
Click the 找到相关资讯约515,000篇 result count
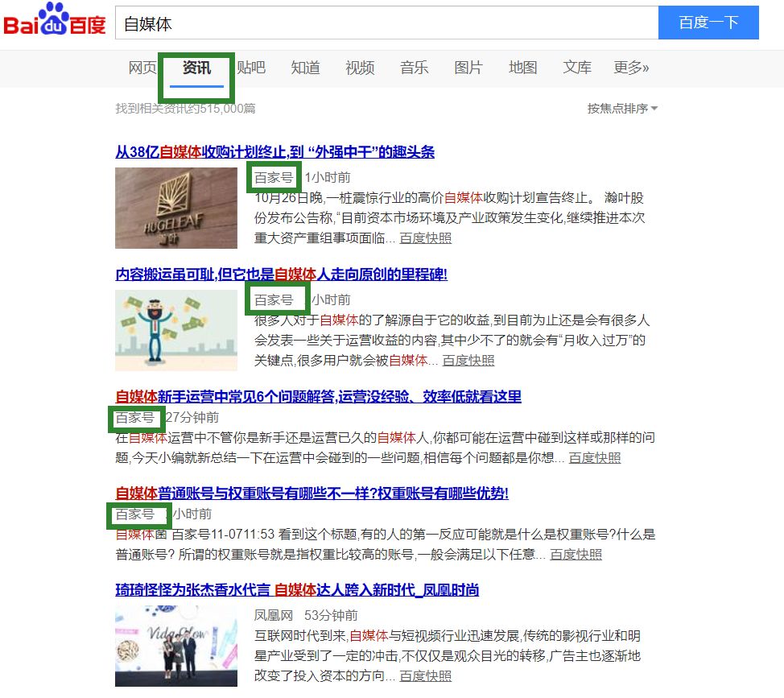click(x=185, y=109)
